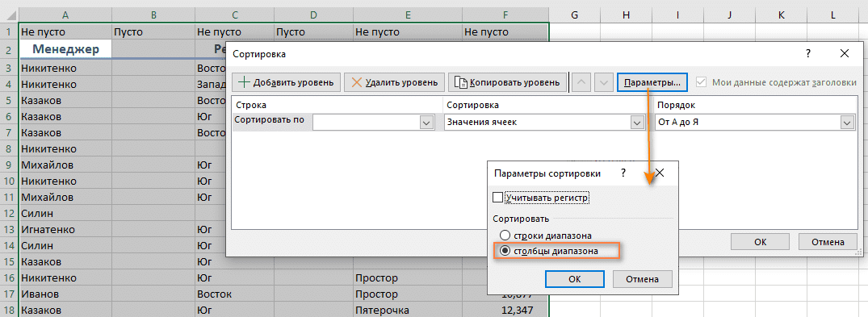
Task: Click help question mark in Параметры сортировки
Action: [x=623, y=173]
